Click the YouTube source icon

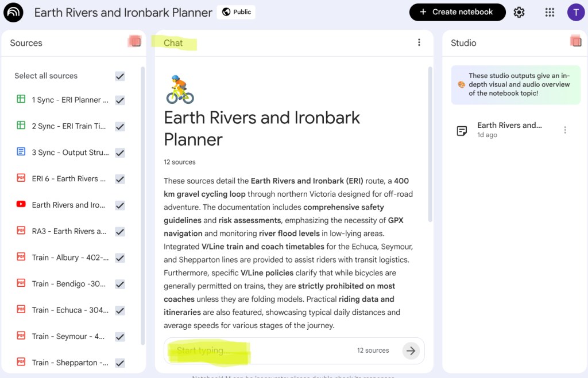click(21, 205)
